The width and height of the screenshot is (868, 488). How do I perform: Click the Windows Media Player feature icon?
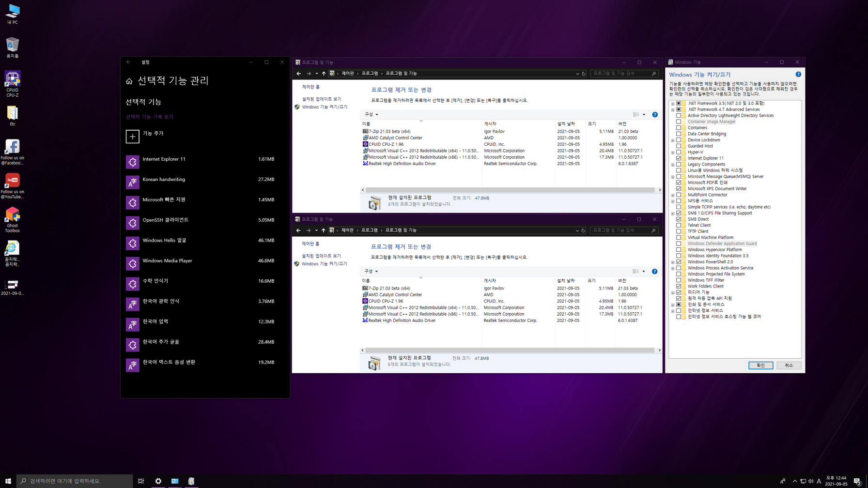[132, 263]
